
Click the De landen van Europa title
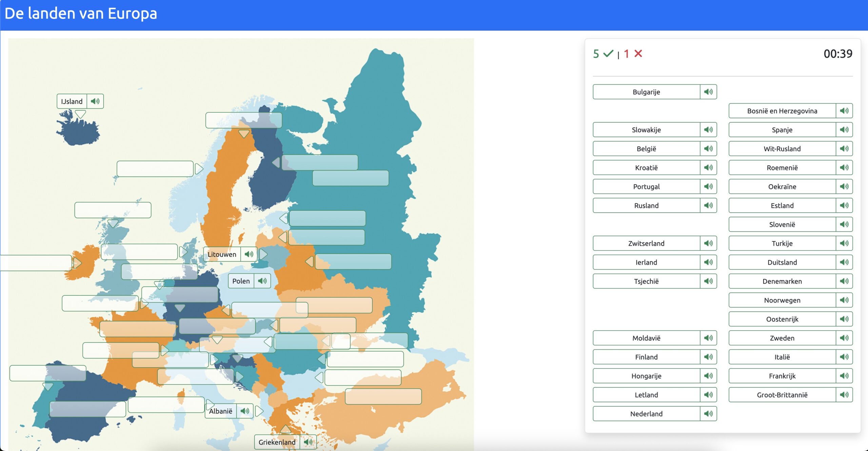[81, 14]
